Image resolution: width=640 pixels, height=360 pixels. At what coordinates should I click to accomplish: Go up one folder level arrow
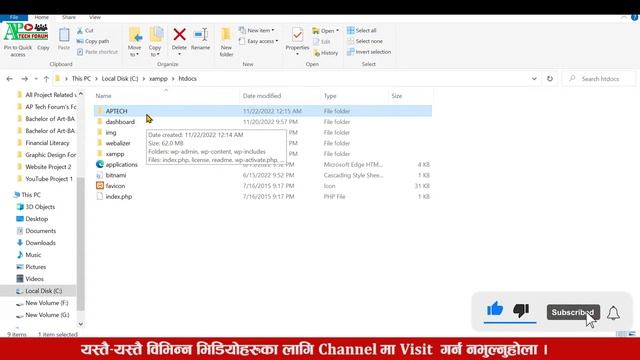pos(46,79)
